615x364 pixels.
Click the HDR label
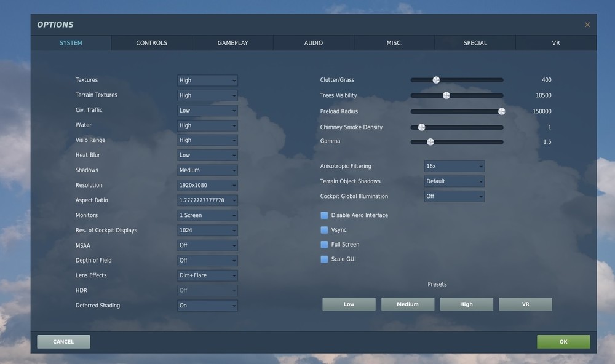click(x=81, y=291)
